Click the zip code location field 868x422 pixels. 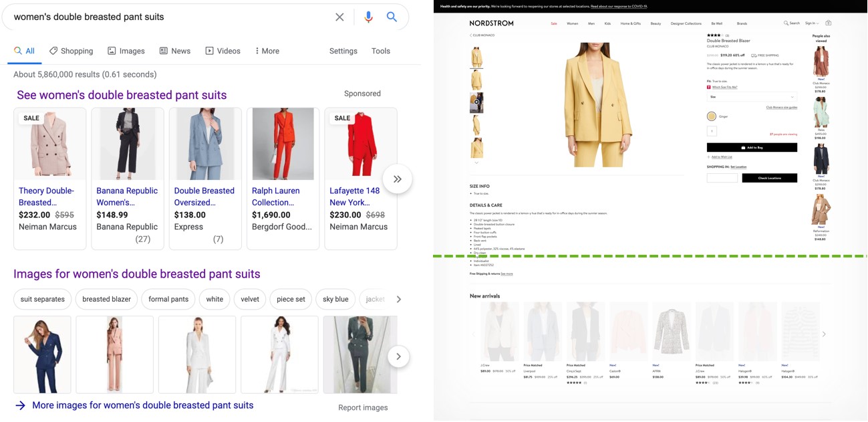point(722,178)
